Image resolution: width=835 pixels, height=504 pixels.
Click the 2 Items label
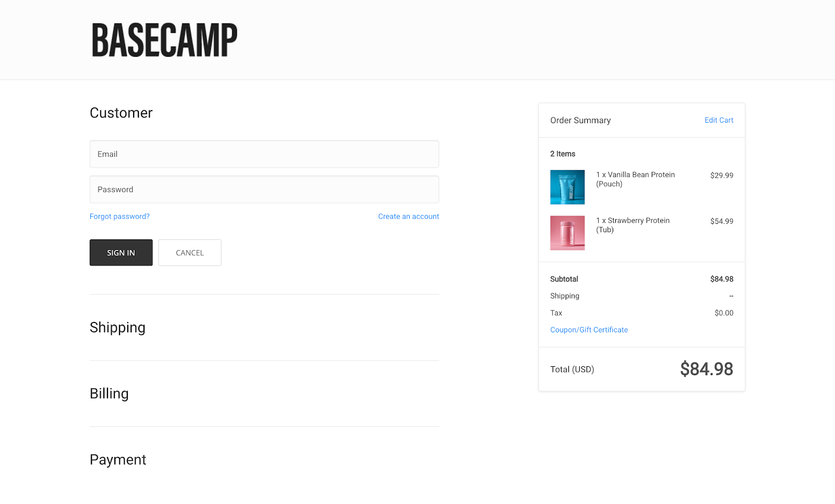click(562, 153)
